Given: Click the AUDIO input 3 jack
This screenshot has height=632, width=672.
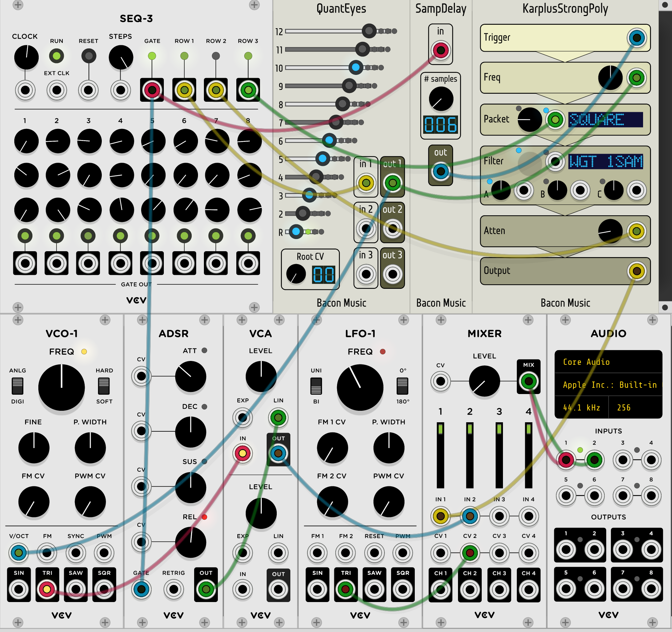Looking at the screenshot, I should pos(623,460).
